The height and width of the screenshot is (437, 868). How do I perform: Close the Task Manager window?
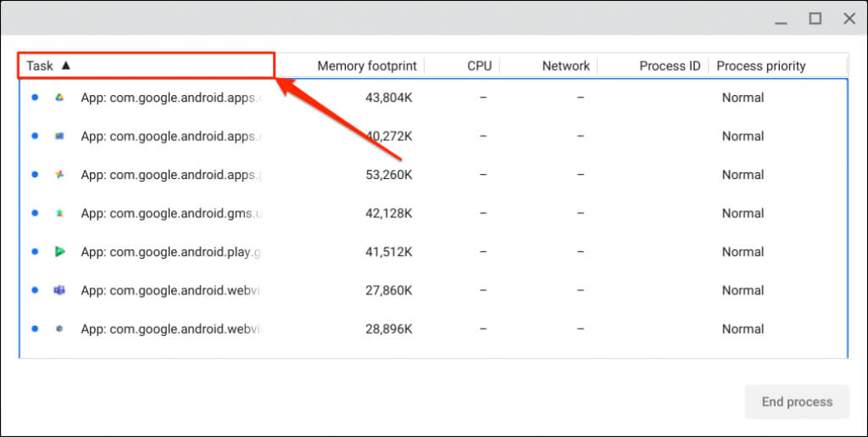pos(849,19)
